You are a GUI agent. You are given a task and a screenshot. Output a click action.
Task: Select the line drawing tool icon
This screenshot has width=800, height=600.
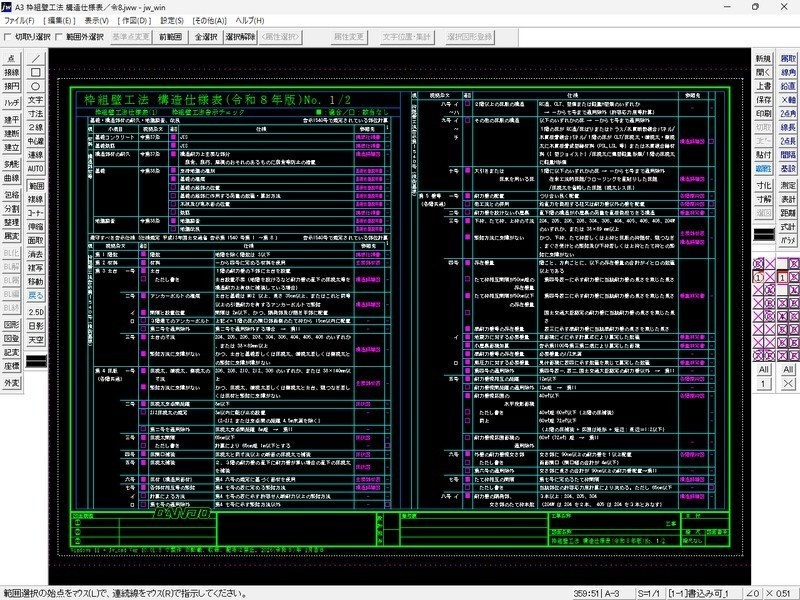(36, 59)
